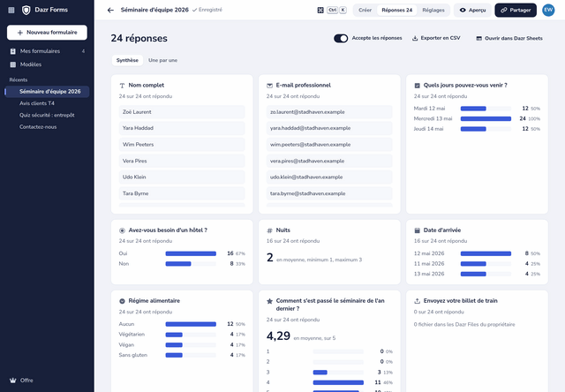Select the Réponses 24 tab
Image resolution: width=565 pixels, height=392 pixels.
[x=396, y=10]
